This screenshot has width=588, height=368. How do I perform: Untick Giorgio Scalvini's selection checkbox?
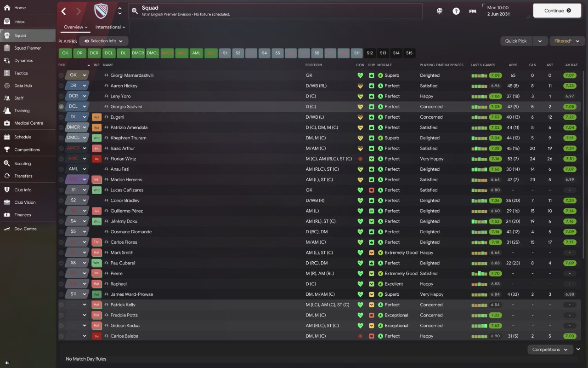pos(62,107)
